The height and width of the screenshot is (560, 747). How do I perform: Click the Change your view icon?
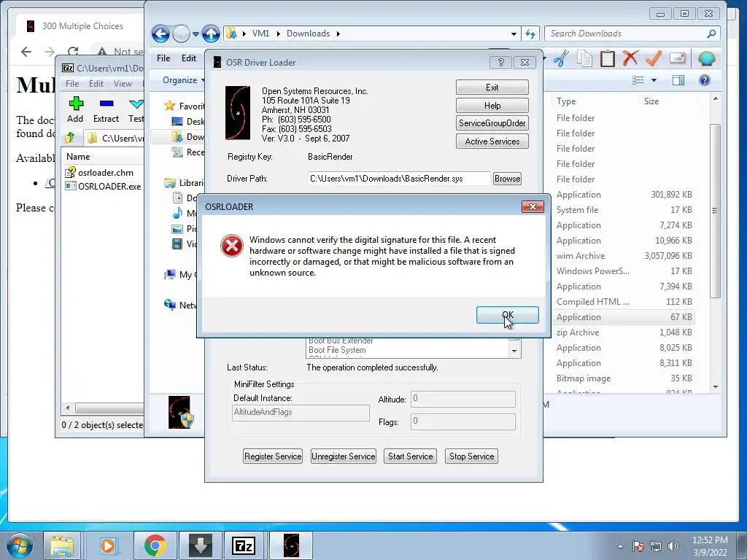(x=638, y=80)
